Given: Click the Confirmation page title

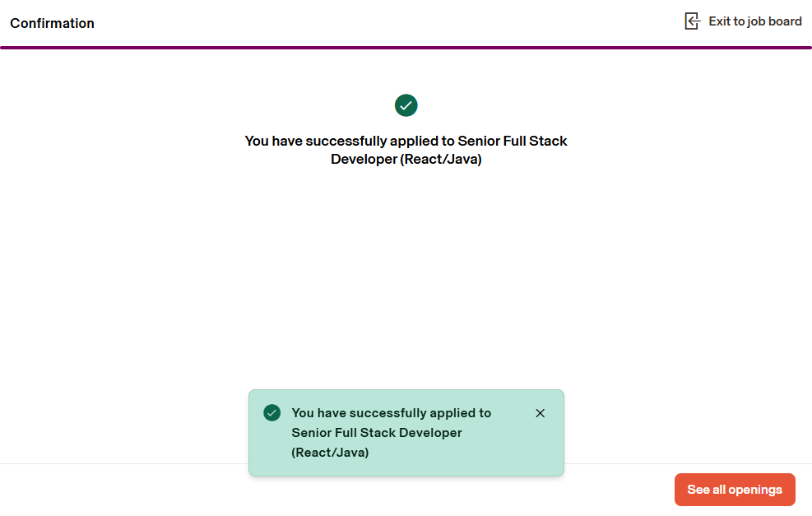Looking at the screenshot, I should click(52, 23).
